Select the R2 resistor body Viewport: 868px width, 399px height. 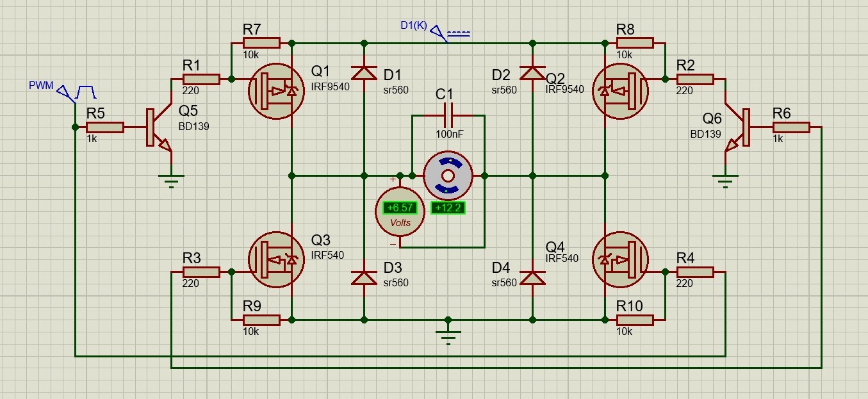(x=694, y=79)
